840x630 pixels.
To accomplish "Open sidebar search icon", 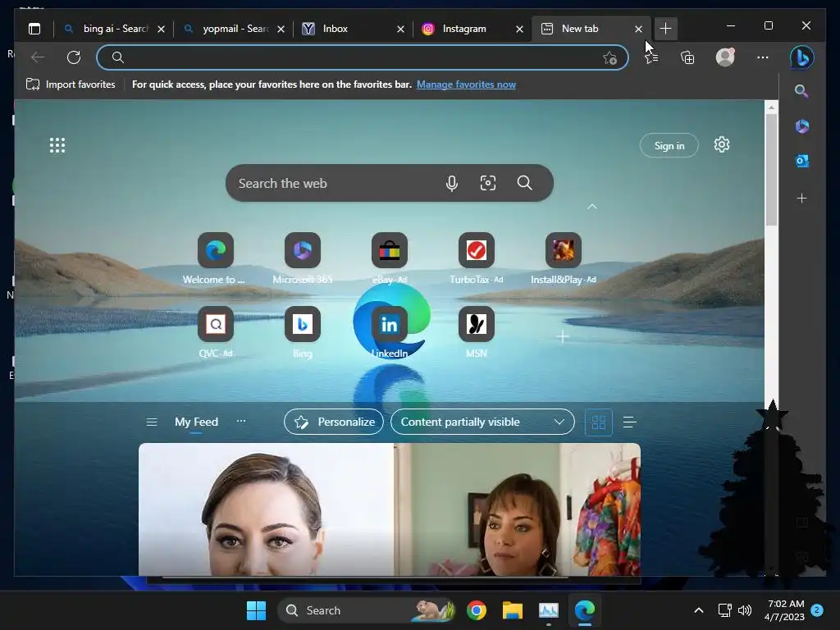I will pyautogui.click(x=801, y=91).
